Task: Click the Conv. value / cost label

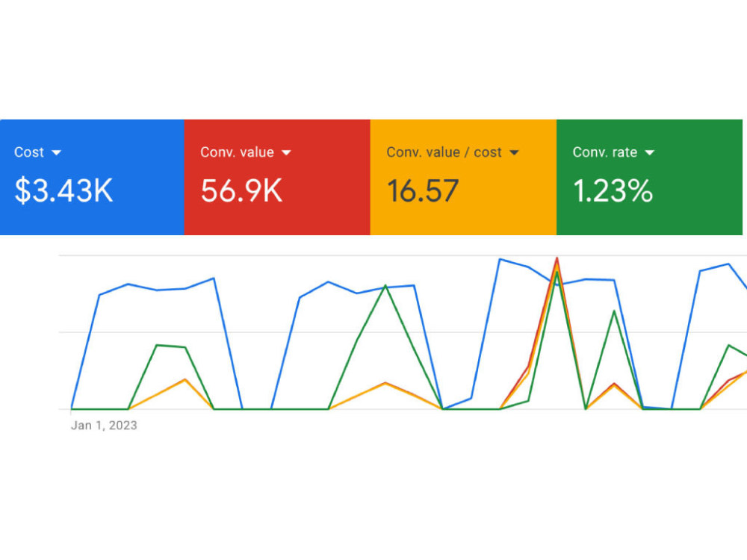Action: 444,152
